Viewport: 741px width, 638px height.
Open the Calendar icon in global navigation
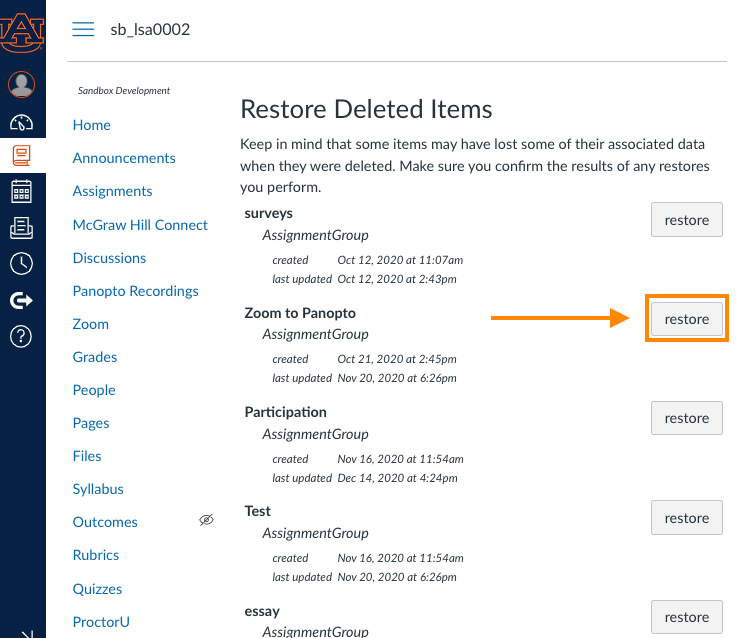point(22,191)
